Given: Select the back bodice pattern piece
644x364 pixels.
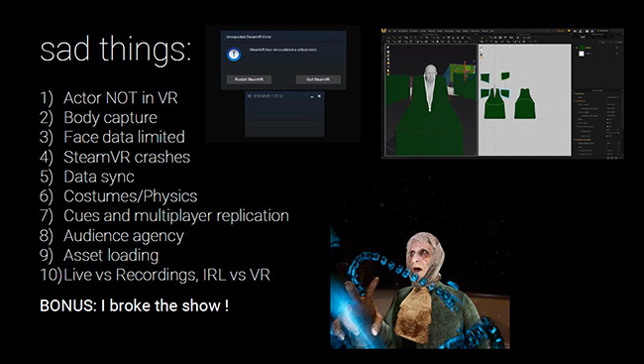Looking at the screenshot, I should [x=525, y=104].
